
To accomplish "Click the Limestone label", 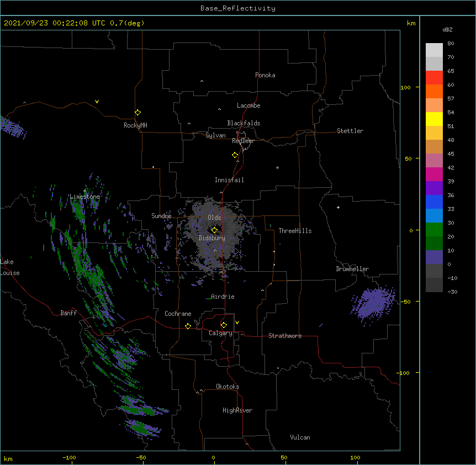I will click(x=84, y=197).
